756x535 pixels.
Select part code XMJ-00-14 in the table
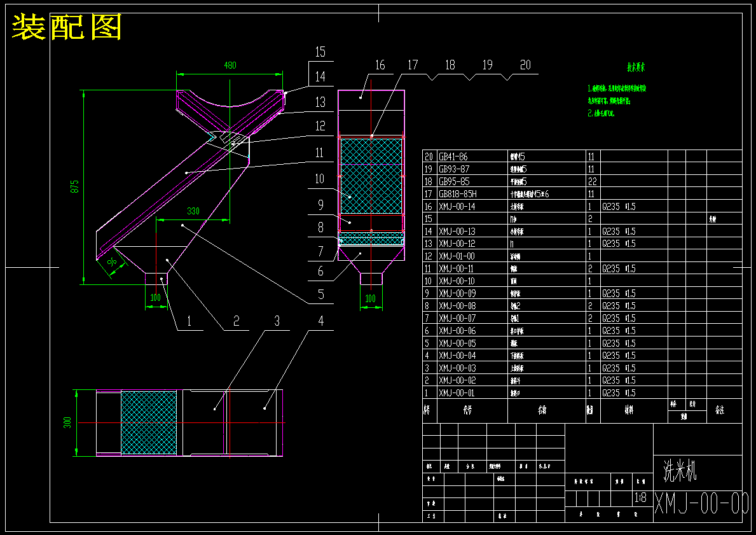click(x=457, y=207)
